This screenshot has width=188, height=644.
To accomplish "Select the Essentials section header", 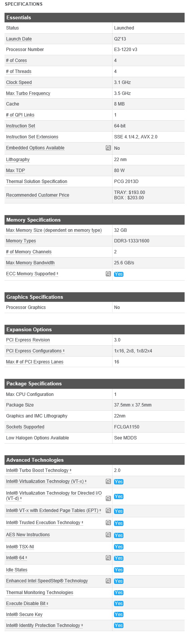I will coord(94,18).
